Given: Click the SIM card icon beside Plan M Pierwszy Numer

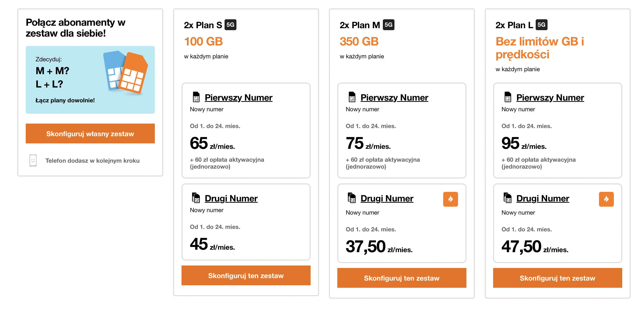Looking at the screenshot, I should coord(352,97).
